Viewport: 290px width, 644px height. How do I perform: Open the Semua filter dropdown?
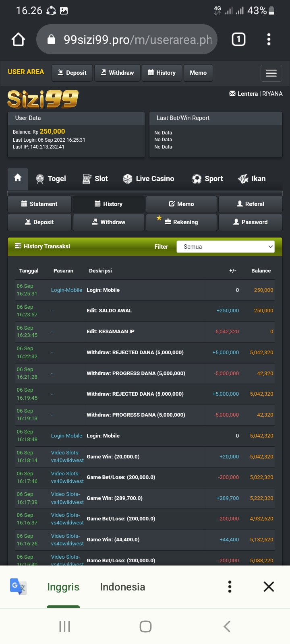pyautogui.click(x=226, y=247)
